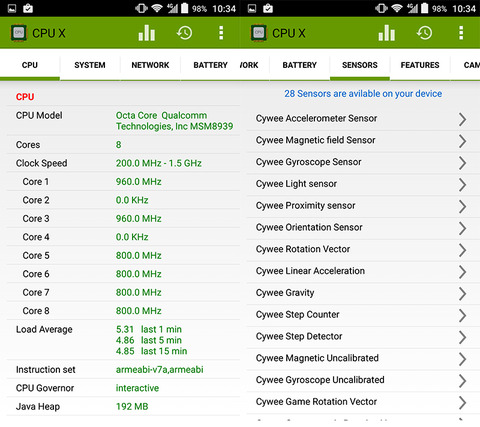Open bar chart stats icon in left screen
This screenshot has height=427, width=480.
tap(147, 33)
